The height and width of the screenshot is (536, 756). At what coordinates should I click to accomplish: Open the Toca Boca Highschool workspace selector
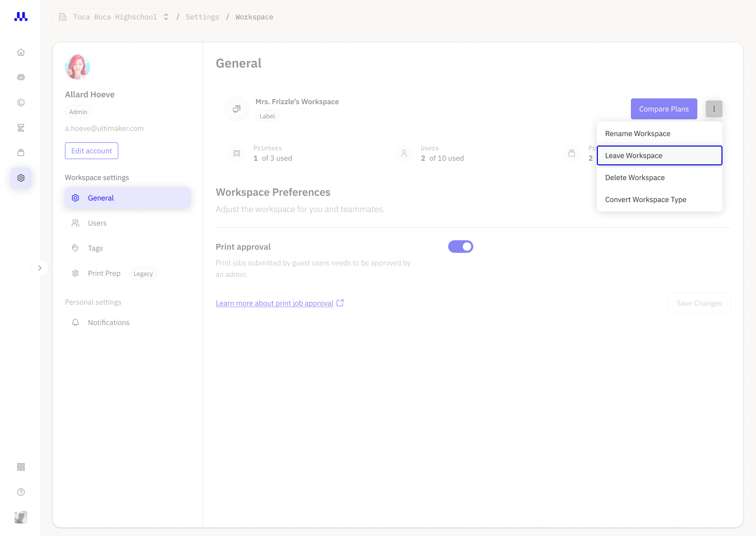[113, 17]
